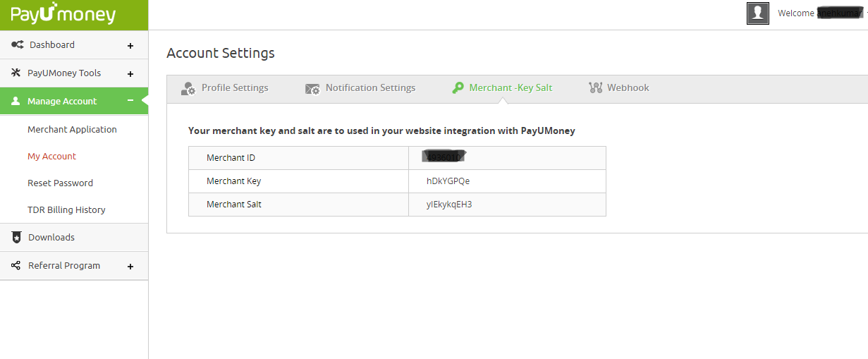Viewport: 868px width, 359px height.
Task: Collapse the Manage Account section
Action: pyautogui.click(x=130, y=101)
